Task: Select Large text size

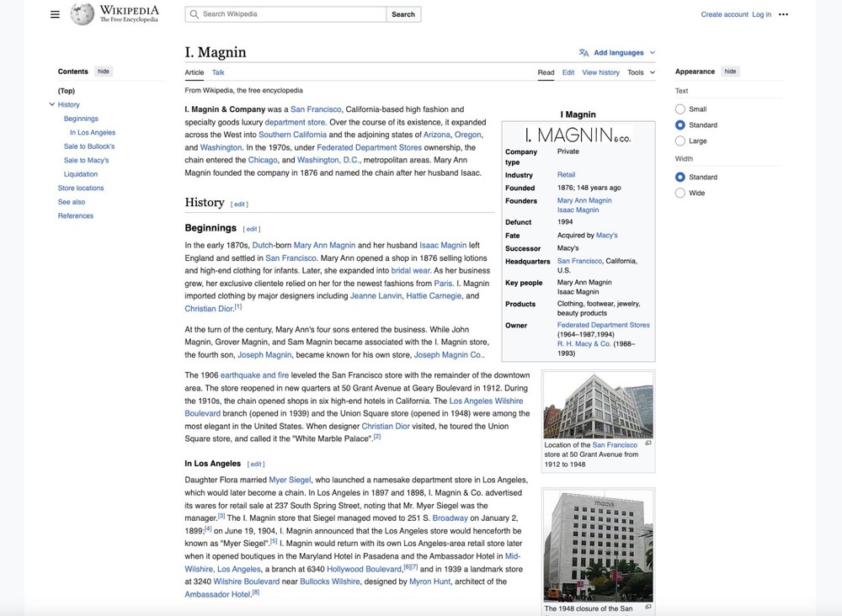Action: coord(679,141)
